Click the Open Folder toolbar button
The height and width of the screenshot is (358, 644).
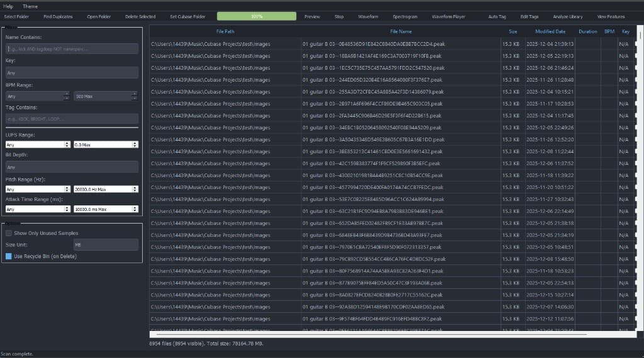pyautogui.click(x=99, y=16)
